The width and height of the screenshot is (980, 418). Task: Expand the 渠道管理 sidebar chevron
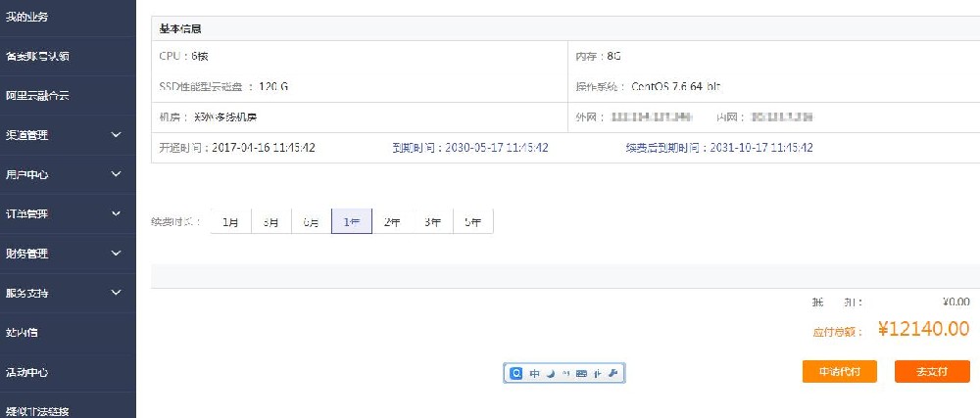pos(117,135)
